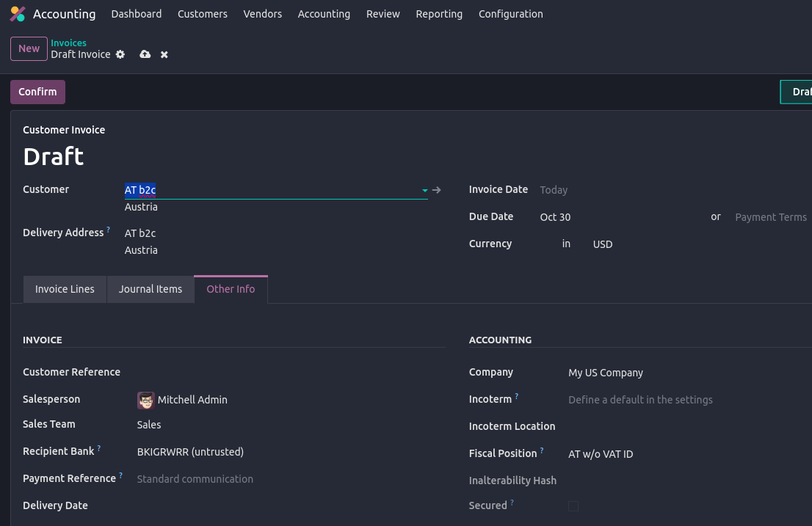Open the Payment Terms selector
Screen dimensions: 812x526
(770, 217)
